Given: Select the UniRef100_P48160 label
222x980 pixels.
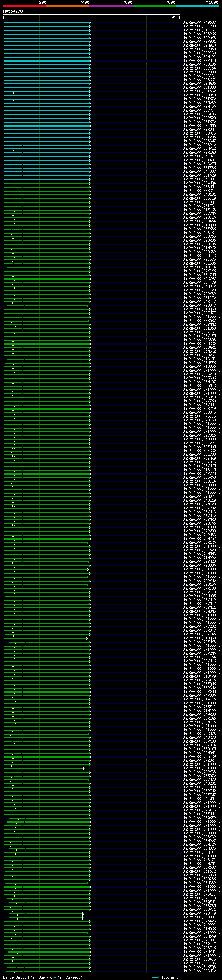Looking at the screenshot, I should [199, 420].
